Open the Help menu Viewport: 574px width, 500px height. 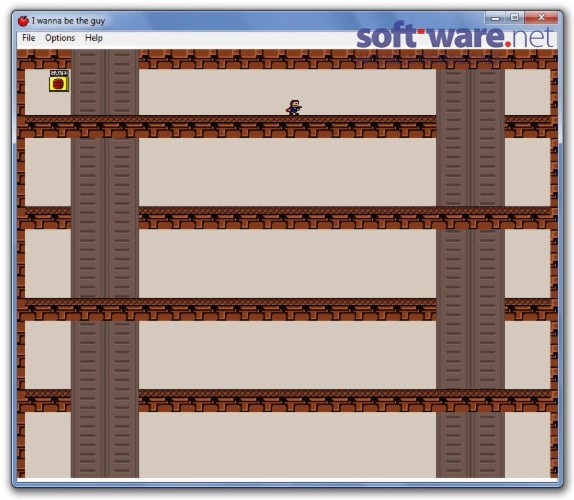(x=94, y=38)
